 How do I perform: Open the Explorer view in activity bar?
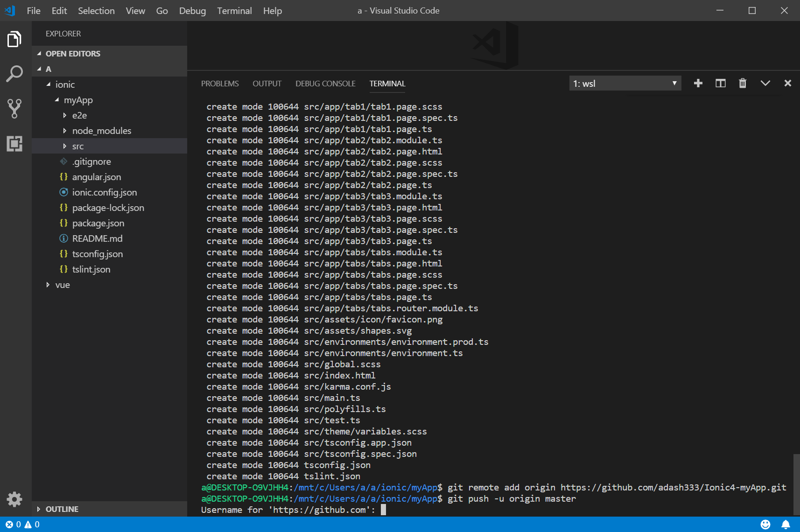[14, 40]
